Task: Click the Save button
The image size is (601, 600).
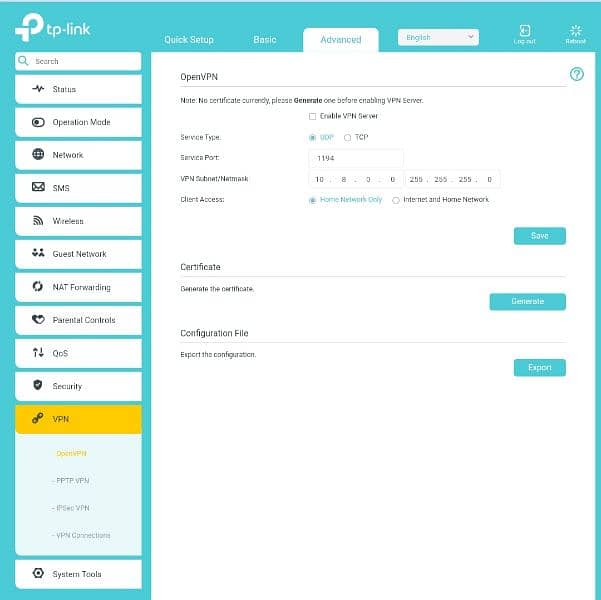Action: click(x=539, y=236)
